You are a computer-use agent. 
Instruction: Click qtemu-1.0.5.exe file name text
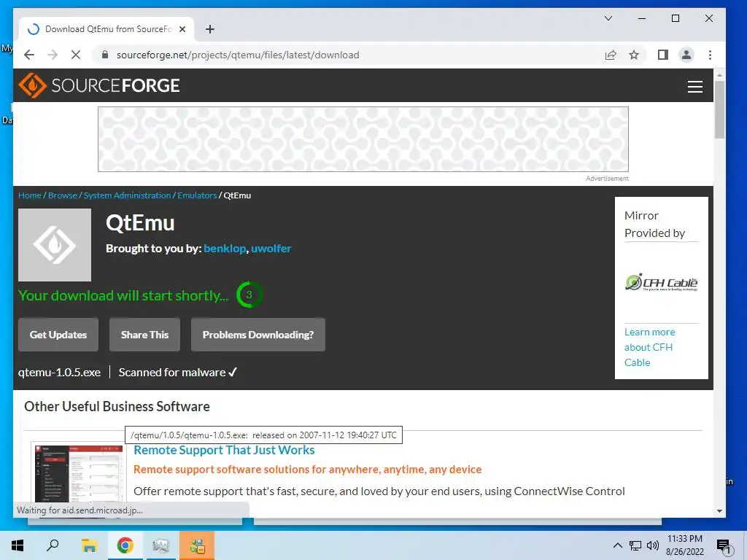click(59, 373)
